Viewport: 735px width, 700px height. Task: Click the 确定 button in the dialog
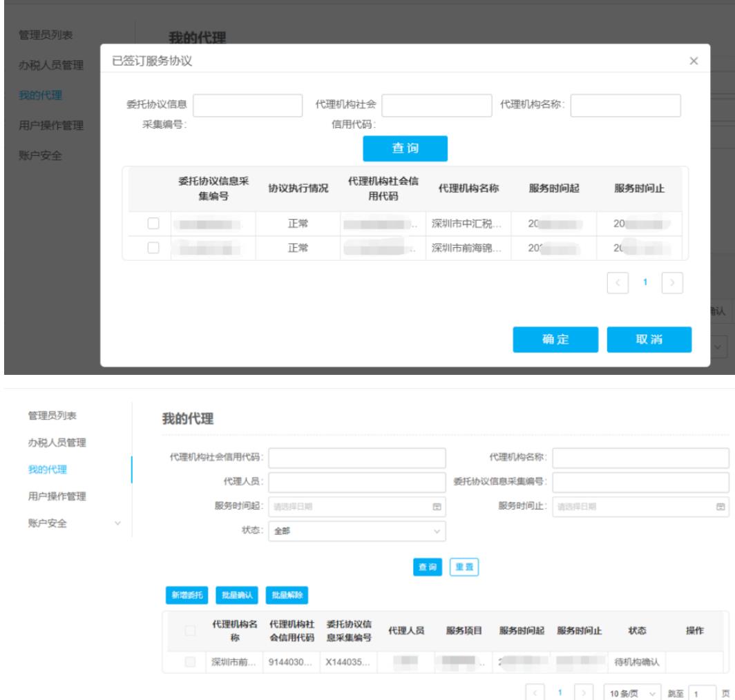point(555,340)
